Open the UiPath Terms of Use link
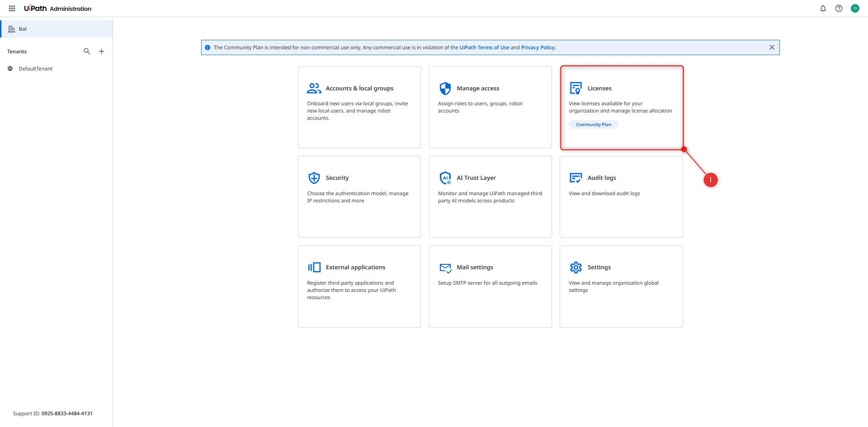The image size is (868, 427). click(485, 47)
